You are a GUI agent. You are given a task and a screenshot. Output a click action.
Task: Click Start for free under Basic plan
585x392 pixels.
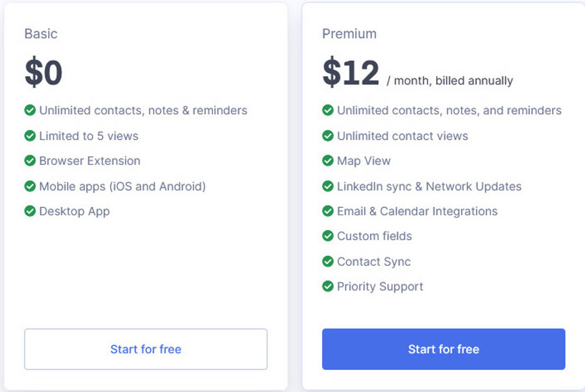[146, 349]
